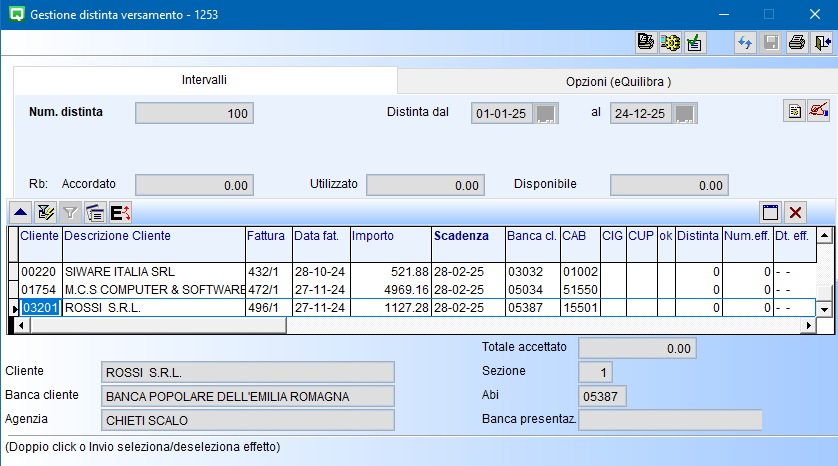Click the collapse up-arrow icon above grid
The width and height of the screenshot is (838, 466).
point(20,212)
